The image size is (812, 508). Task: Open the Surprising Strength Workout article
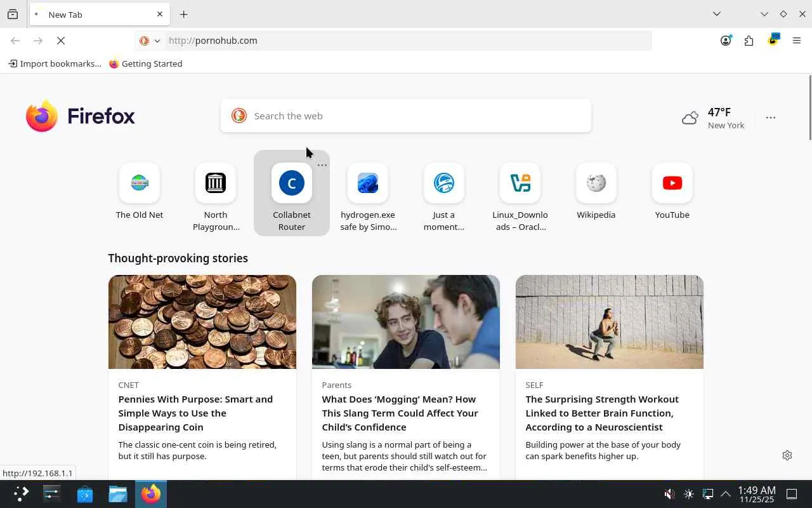click(602, 413)
